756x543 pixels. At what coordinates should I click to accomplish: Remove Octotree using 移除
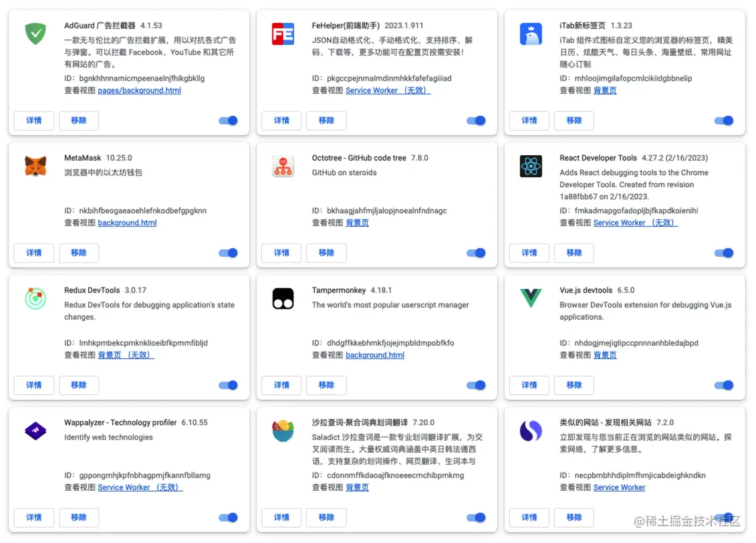coord(326,253)
